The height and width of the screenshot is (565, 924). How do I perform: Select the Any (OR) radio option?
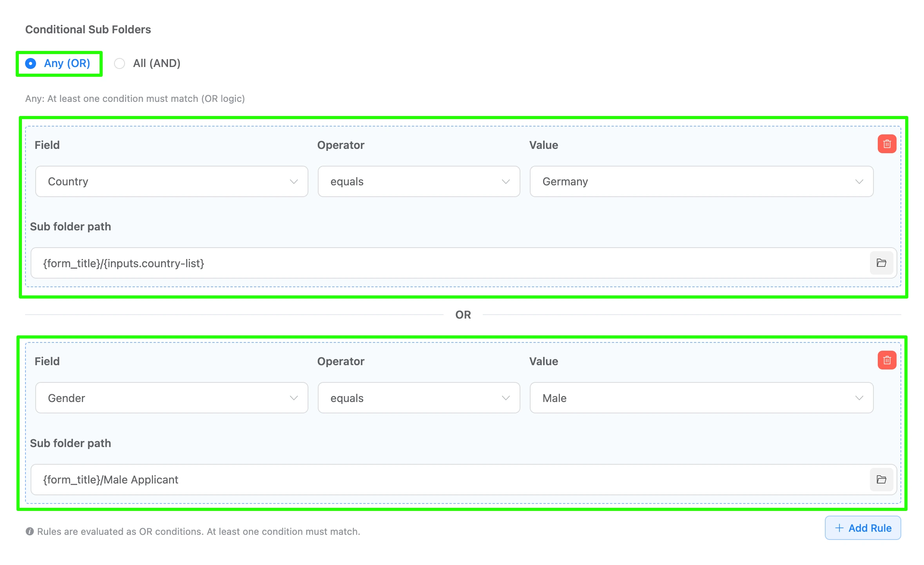[x=31, y=63]
